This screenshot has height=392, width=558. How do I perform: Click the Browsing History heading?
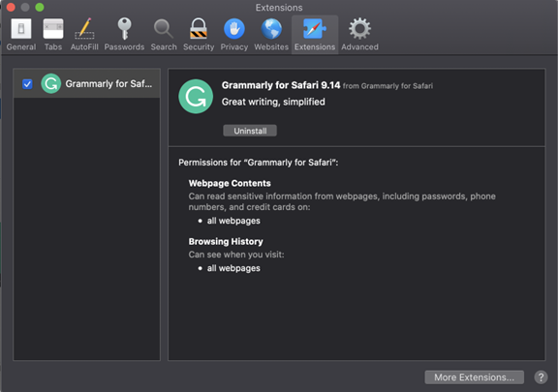tap(226, 242)
